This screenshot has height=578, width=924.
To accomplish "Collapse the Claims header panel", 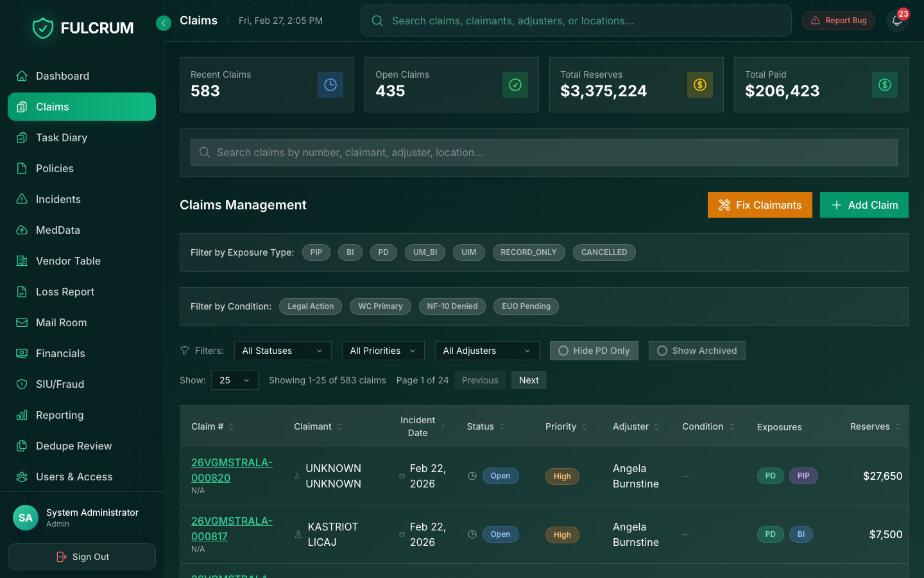I will pos(163,22).
